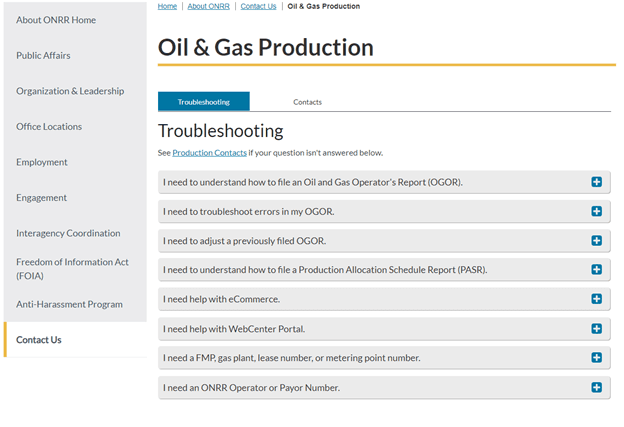Open Public Affairs in sidebar menu
624x427 pixels.
click(43, 56)
